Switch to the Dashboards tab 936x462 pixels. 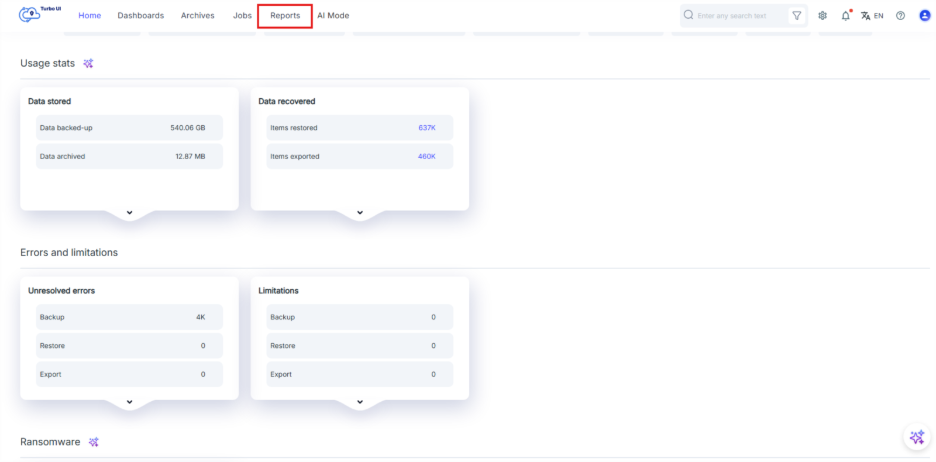(140, 16)
